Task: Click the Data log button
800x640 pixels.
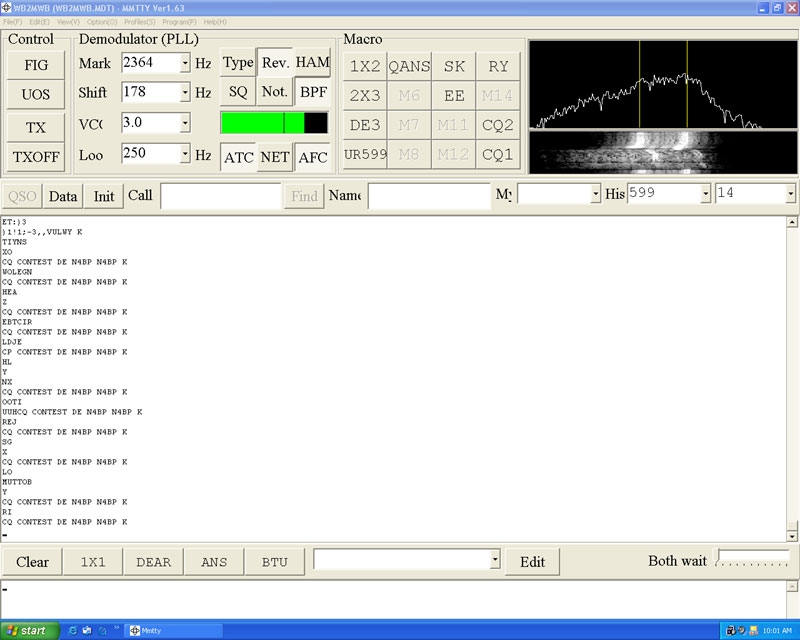Action: [x=63, y=196]
